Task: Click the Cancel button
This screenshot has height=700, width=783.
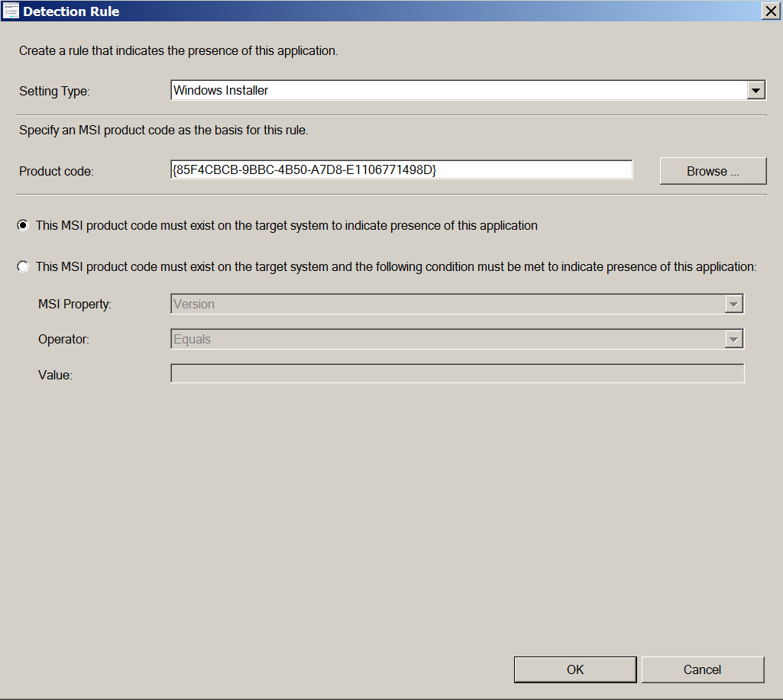Action: [703, 669]
